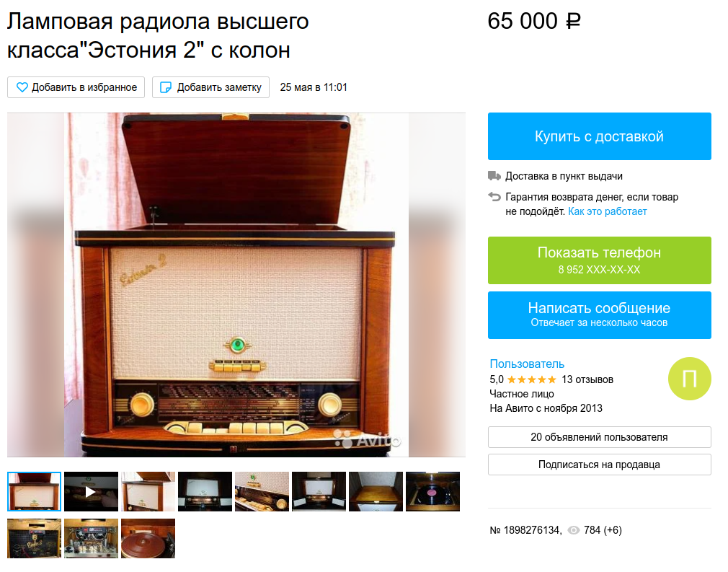Select the radio chassis internals thumbnail
The width and height of the screenshot is (728, 572).
91,538
